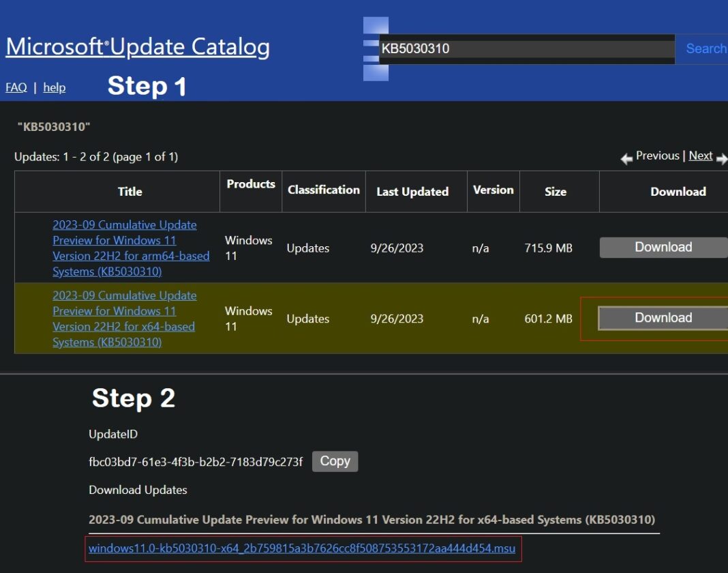Sort results by the Title column header

(x=130, y=191)
